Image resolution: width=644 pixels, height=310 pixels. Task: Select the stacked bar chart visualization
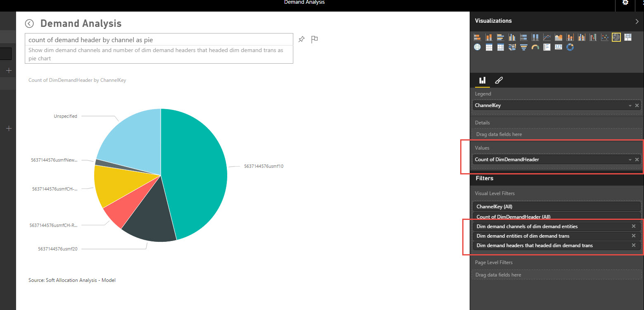coord(477,37)
